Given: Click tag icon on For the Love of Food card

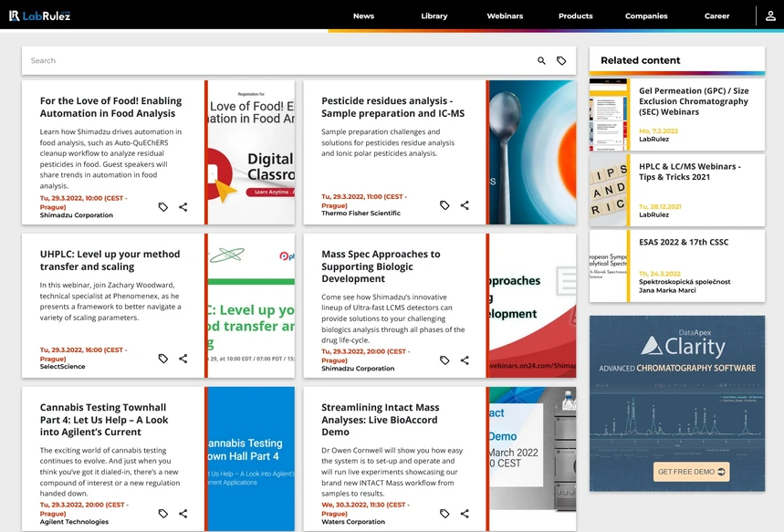Looking at the screenshot, I should tap(163, 207).
